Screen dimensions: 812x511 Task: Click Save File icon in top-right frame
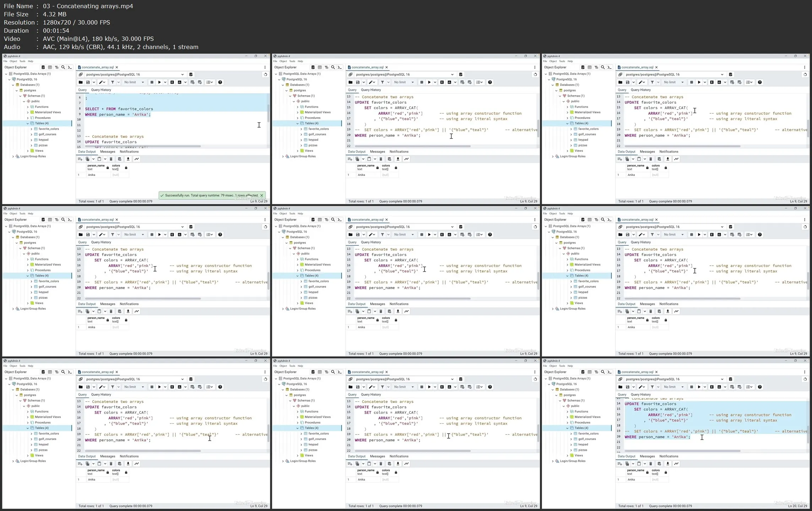[x=628, y=82]
